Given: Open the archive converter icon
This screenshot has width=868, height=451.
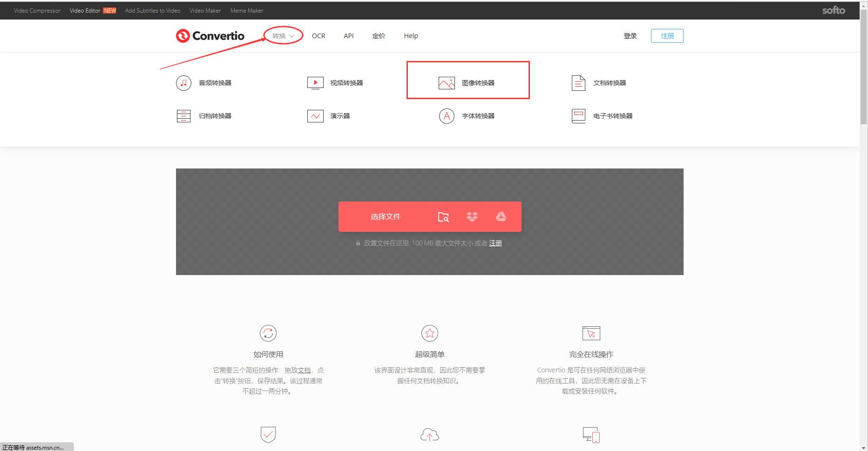Looking at the screenshot, I should click(x=183, y=116).
